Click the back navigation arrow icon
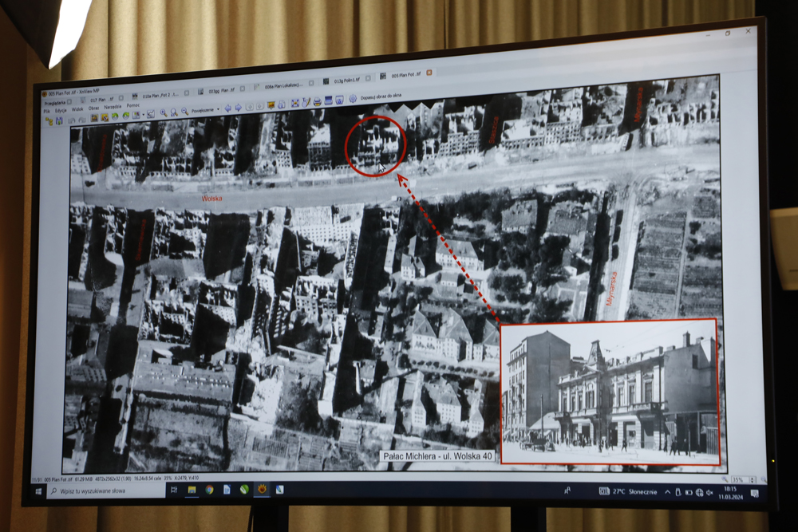 pyautogui.click(x=227, y=108)
